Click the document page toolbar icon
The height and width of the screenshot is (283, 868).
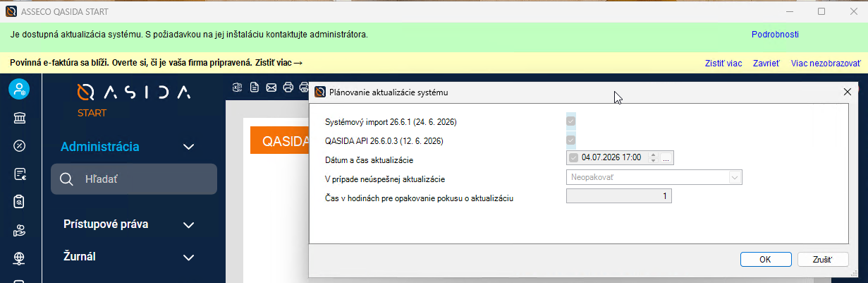(255, 88)
